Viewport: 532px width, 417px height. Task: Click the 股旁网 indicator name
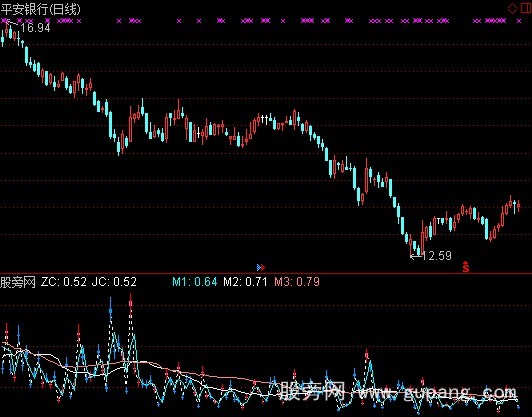[x=18, y=282]
